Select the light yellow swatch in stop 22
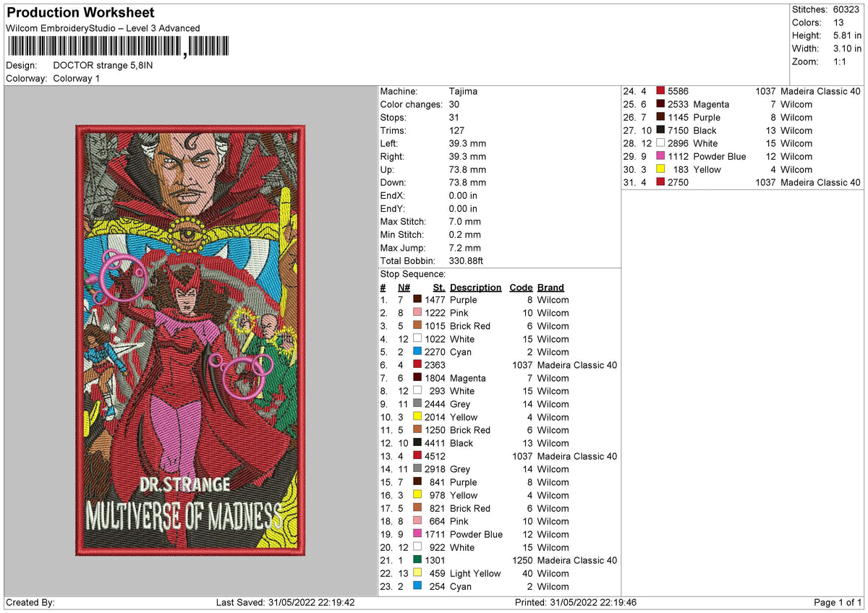 (417, 573)
